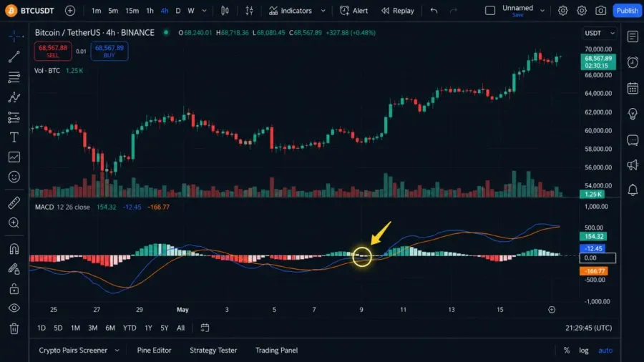Open the Pine Editor tab

[154, 351]
